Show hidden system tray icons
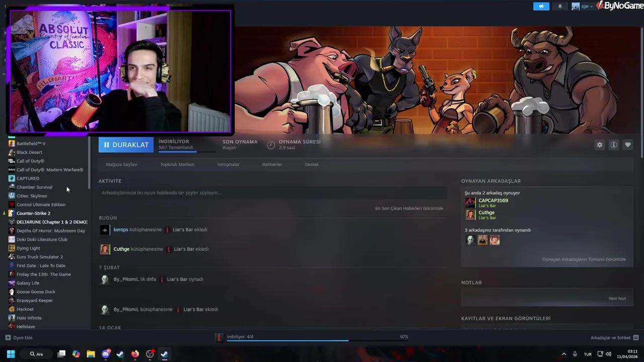The image size is (644, 362). tap(563, 354)
